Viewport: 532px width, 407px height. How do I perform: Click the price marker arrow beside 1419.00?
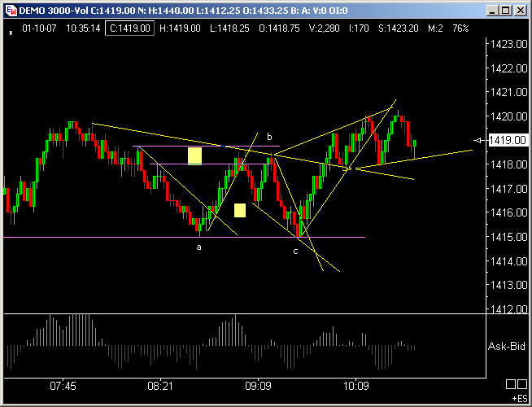[x=479, y=140]
